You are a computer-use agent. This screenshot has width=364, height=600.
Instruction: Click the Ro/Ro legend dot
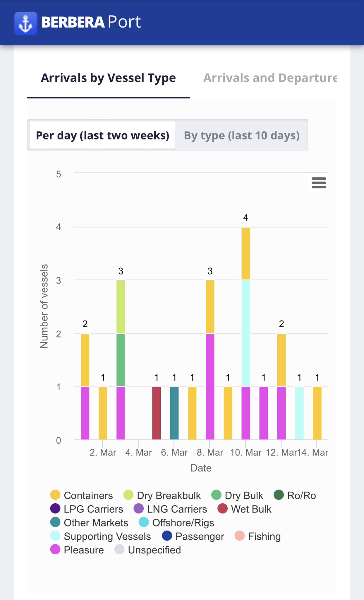tap(279, 495)
